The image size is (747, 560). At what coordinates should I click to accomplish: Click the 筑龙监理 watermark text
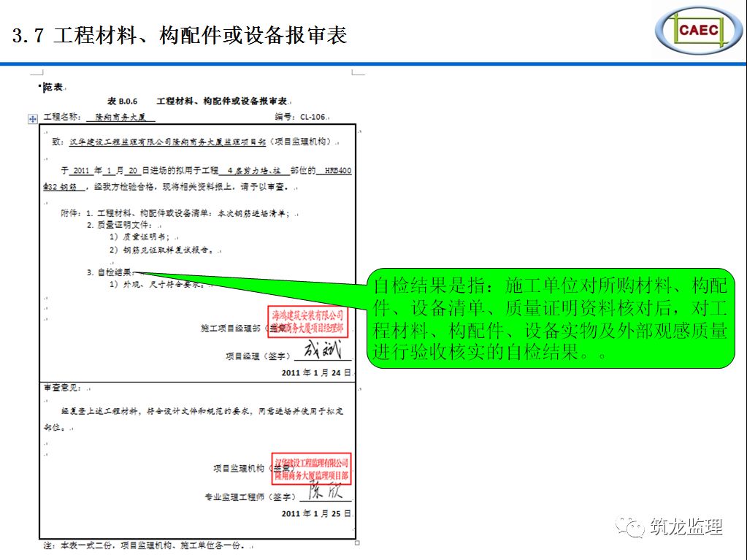click(685, 526)
